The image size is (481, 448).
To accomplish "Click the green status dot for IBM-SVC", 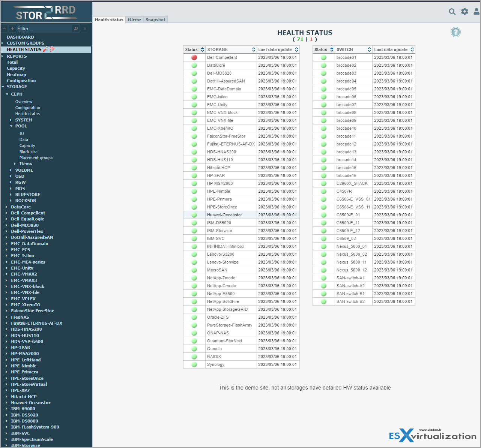I will pyautogui.click(x=194, y=238).
